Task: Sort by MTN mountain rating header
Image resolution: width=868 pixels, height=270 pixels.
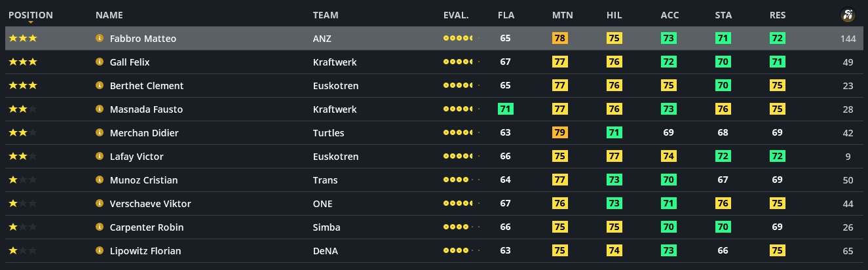Action: pos(562,15)
